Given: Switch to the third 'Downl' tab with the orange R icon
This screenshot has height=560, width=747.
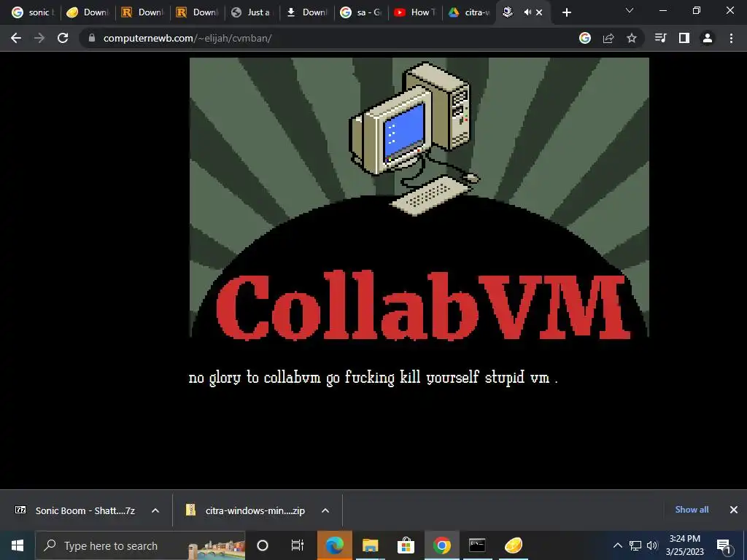Looking at the screenshot, I should [x=197, y=12].
